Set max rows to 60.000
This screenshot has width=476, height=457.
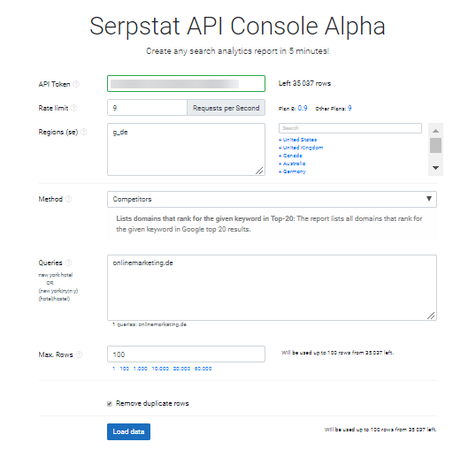[x=203, y=369]
